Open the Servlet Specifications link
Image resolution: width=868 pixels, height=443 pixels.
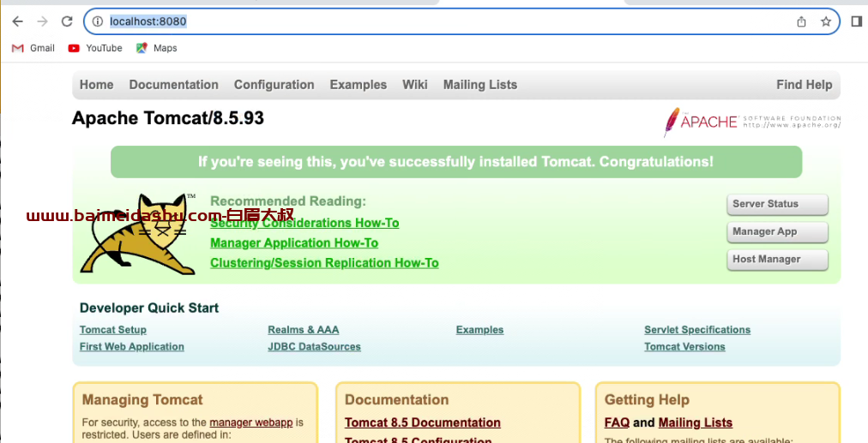pos(697,330)
